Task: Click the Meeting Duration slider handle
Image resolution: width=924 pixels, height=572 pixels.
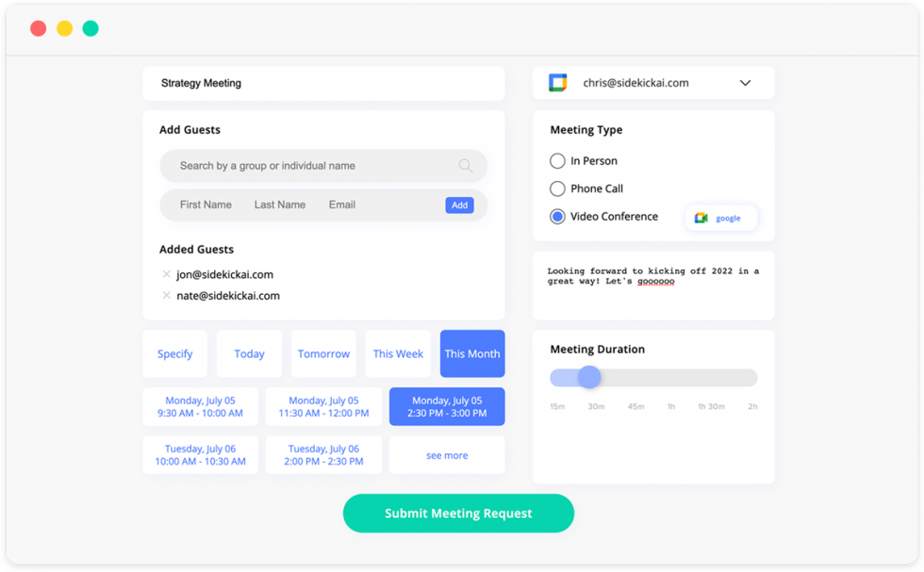Action: tap(590, 377)
